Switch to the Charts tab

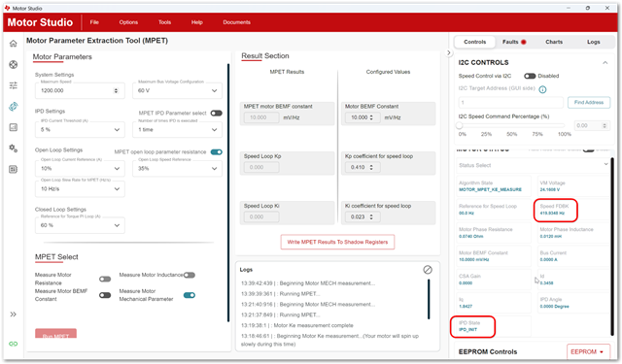[x=554, y=42]
